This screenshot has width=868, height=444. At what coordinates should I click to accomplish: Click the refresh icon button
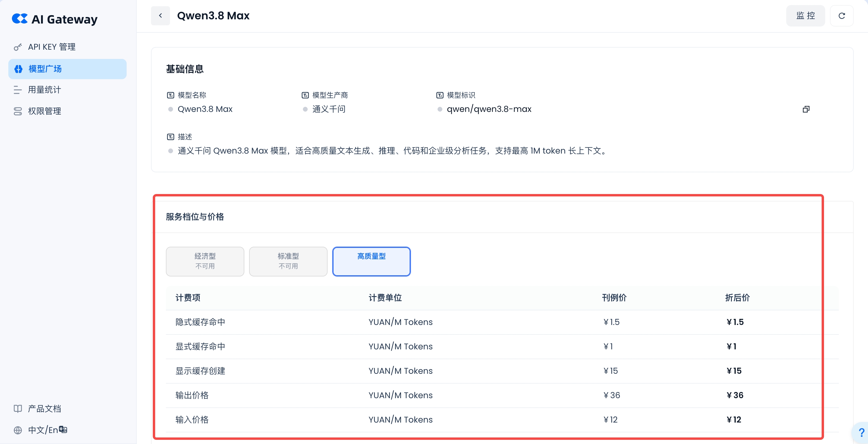[x=841, y=15]
